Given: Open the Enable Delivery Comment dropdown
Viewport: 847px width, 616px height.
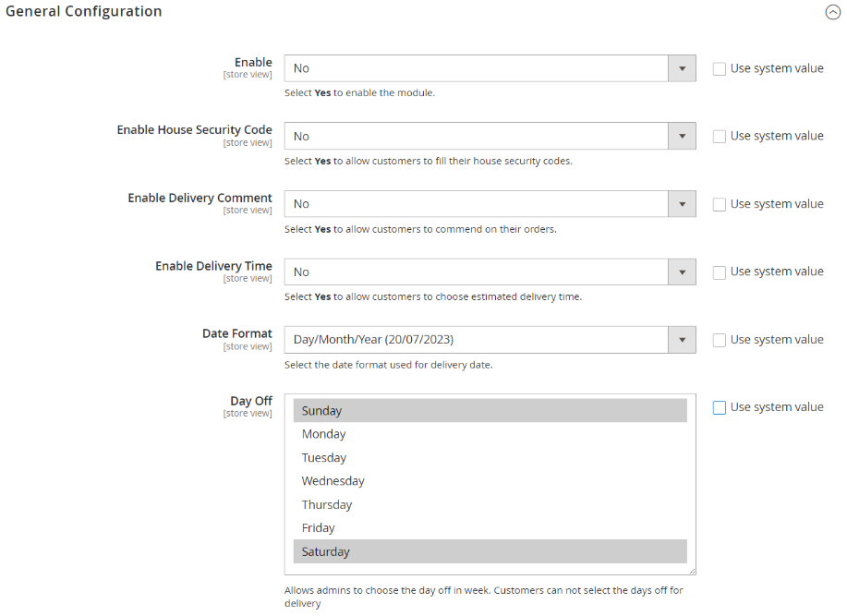Looking at the screenshot, I should click(x=490, y=204).
